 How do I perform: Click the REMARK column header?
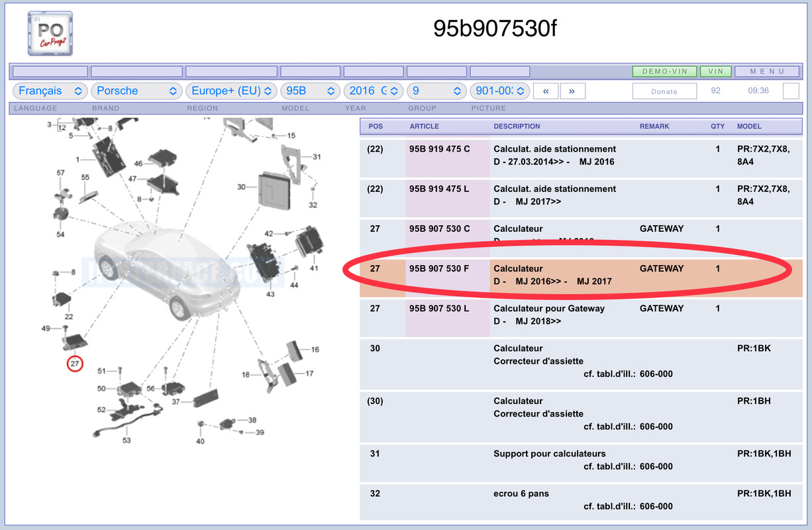coord(654,126)
